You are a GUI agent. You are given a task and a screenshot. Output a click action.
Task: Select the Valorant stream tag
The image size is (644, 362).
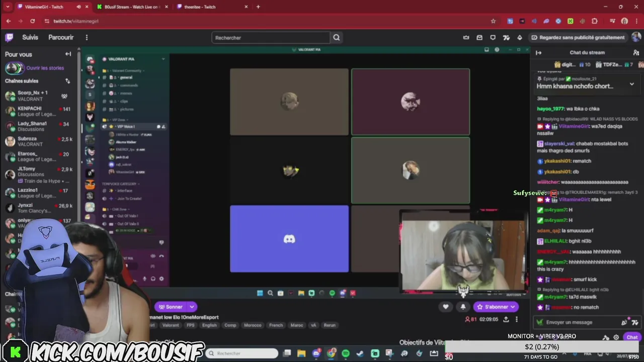pyautogui.click(x=170, y=325)
